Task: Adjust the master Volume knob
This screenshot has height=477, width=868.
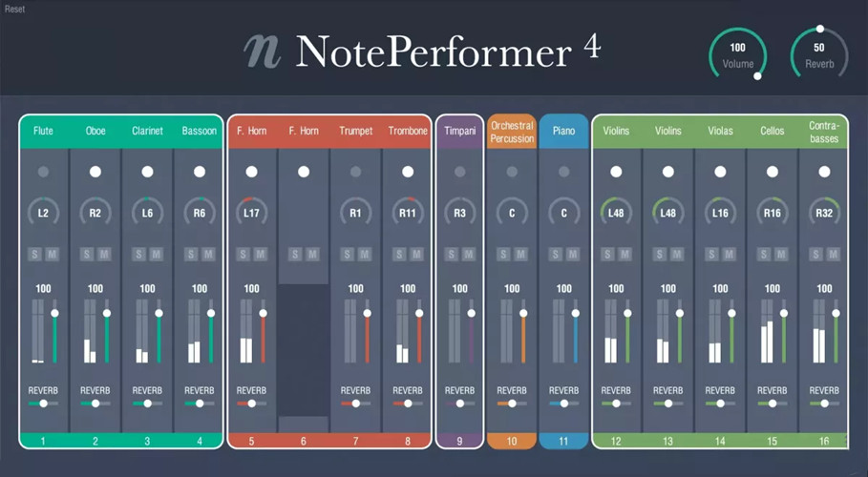Action: click(738, 55)
